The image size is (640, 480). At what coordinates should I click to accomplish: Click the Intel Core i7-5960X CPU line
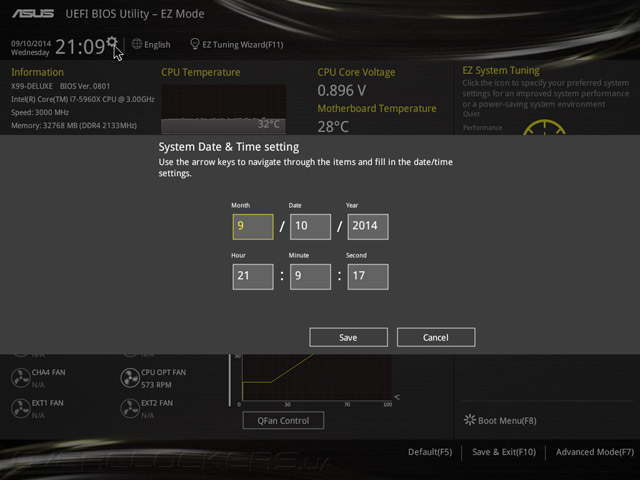click(83, 99)
